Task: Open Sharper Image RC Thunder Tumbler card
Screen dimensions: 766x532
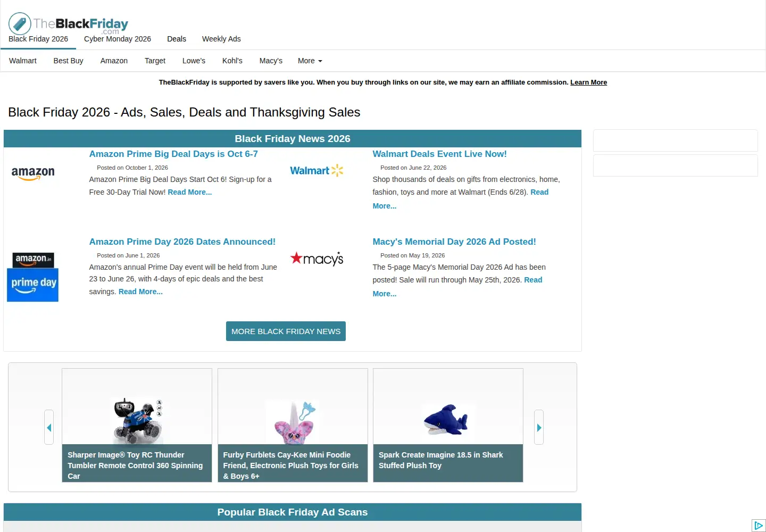Action: point(137,425)
